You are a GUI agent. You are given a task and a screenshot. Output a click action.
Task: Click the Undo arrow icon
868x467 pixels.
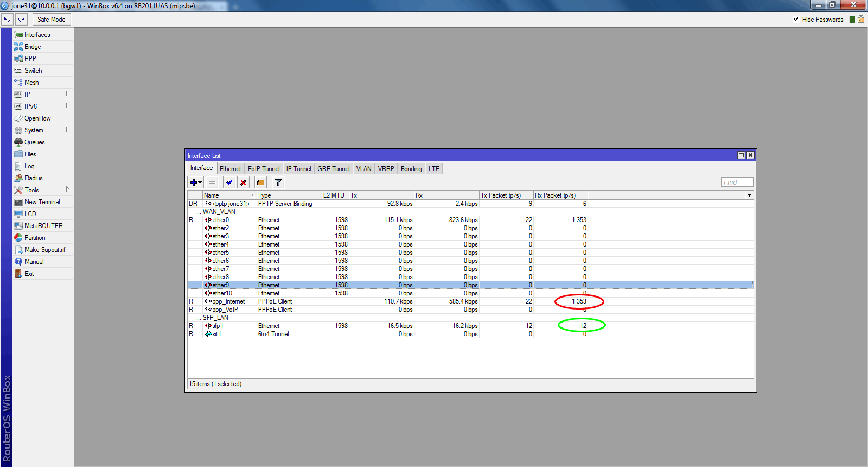click(x=7, y=20)
